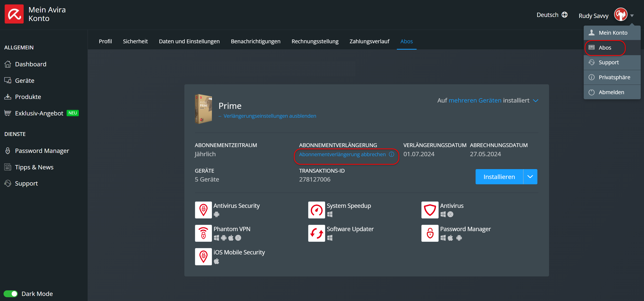Open the Daten und Einstellungen tab
644x301 pixels.
click(189, 41)
